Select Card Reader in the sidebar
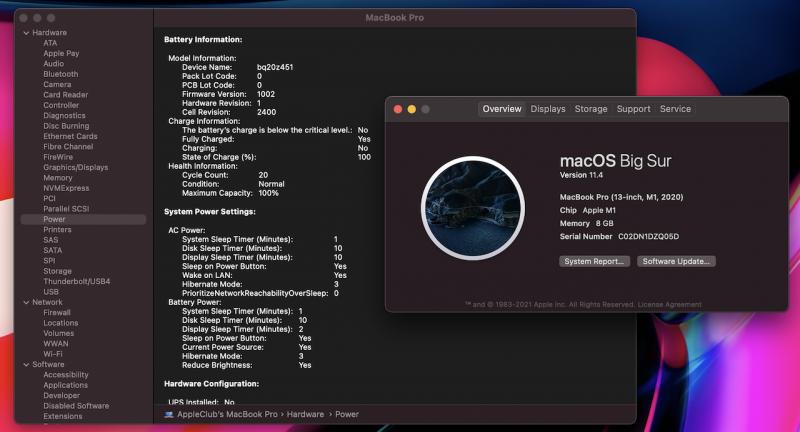800x432 pixels. pos(66,95)
